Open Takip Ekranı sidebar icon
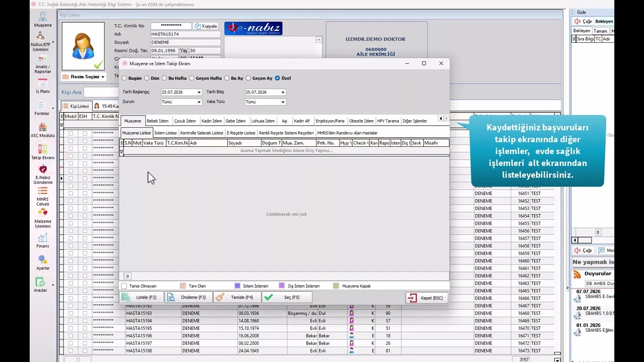Screen dimensions: 644x362 [43, 152]
